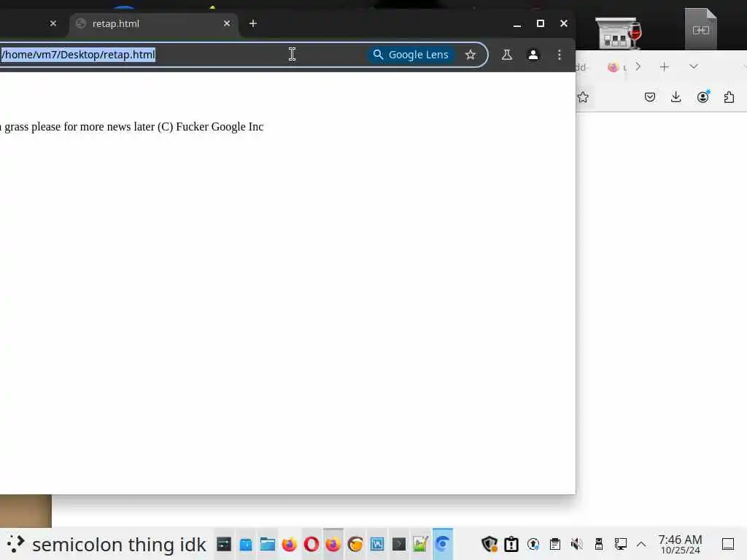
Task: Open a new tab in Chrome
Action: (x=253, y=23)
